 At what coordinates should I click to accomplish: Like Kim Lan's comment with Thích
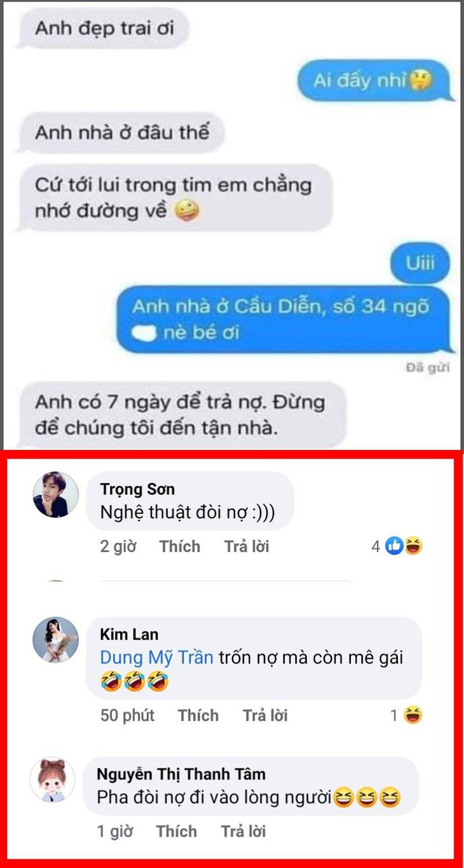(198, 715)
